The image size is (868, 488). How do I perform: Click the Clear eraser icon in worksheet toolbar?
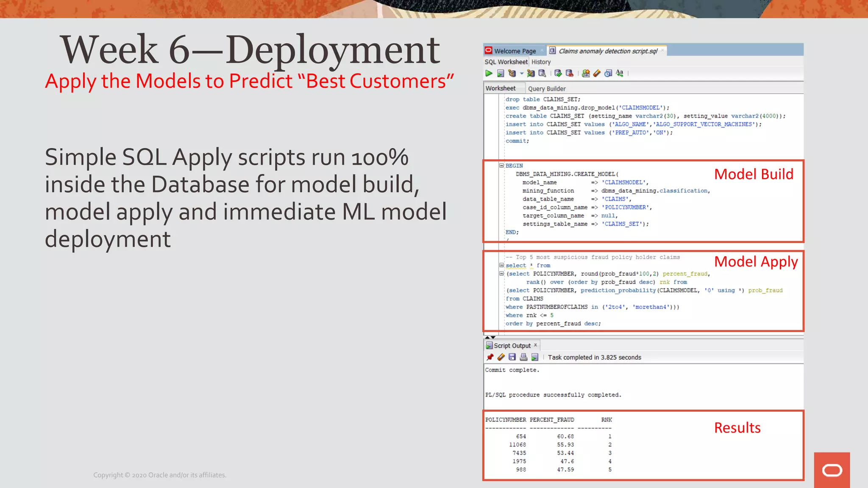click(597, 73)
